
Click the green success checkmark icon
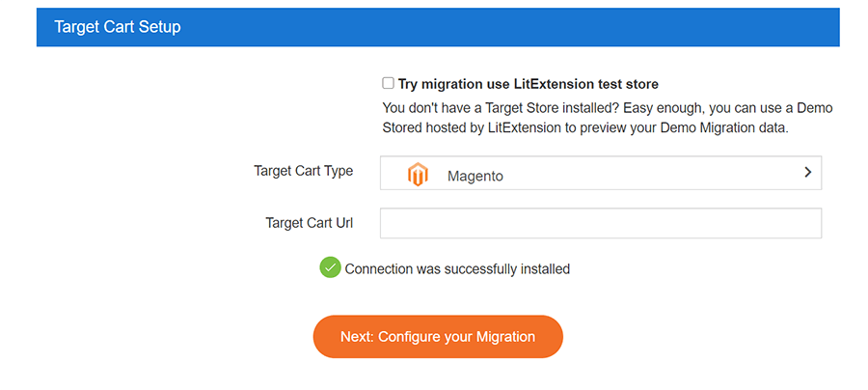[x=330, y=267]
